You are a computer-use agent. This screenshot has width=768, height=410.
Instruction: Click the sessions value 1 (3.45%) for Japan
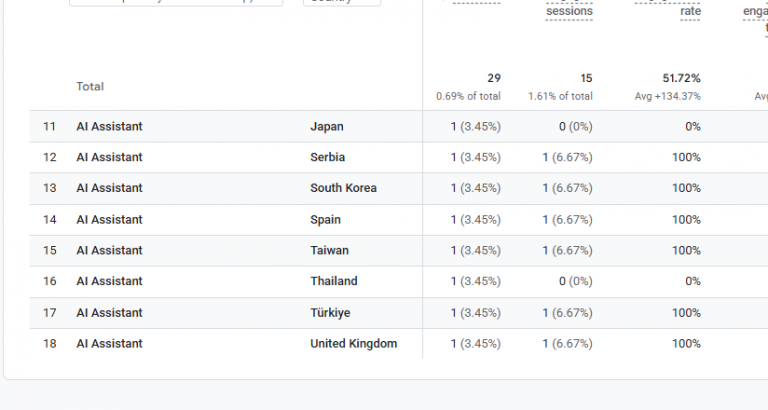pos(476,127)
